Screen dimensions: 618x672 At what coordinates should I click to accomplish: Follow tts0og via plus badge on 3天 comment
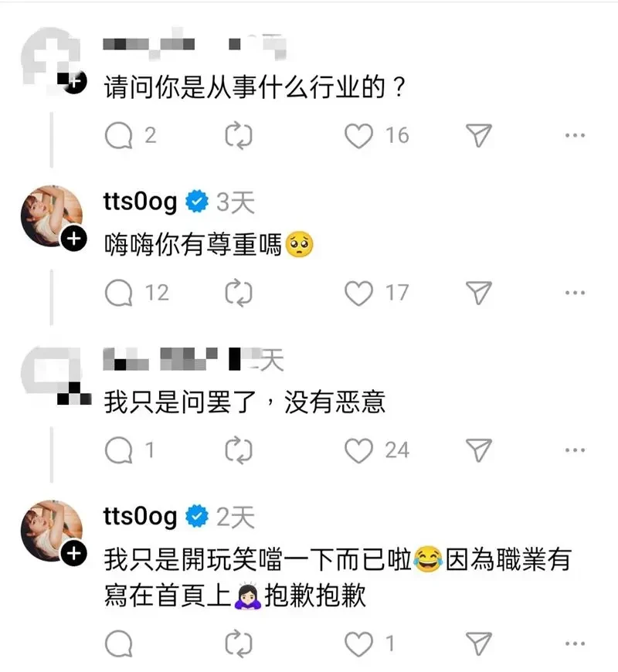pyautogui.click(x=73, y=239)
